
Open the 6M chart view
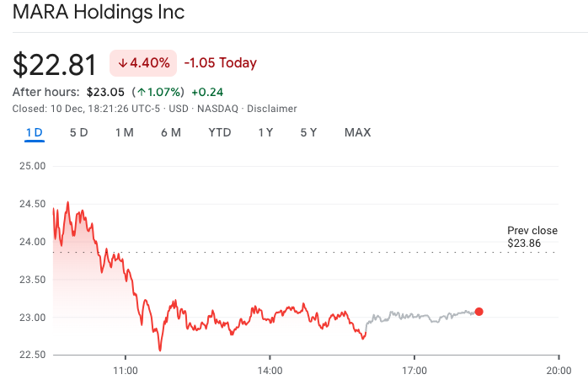[171, 132]
